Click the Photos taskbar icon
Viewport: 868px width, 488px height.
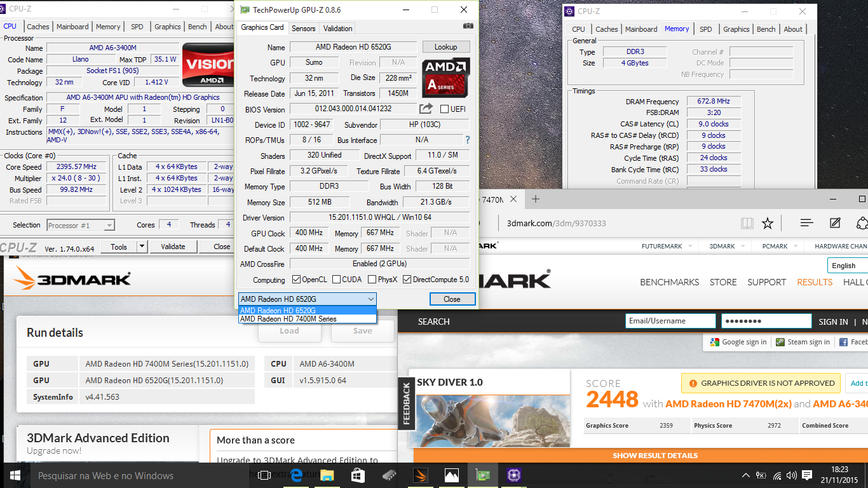pos(451,475)
